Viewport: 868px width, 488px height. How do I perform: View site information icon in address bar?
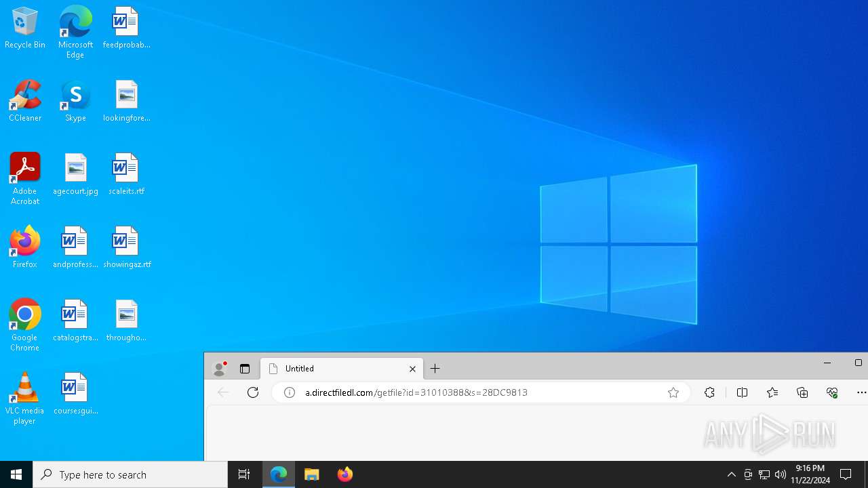point(290,392)
